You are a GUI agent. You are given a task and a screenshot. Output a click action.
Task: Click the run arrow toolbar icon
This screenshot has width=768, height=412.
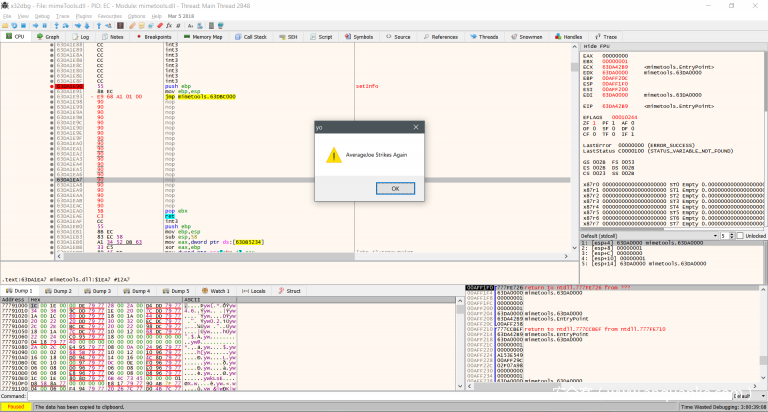pos(38,26)
